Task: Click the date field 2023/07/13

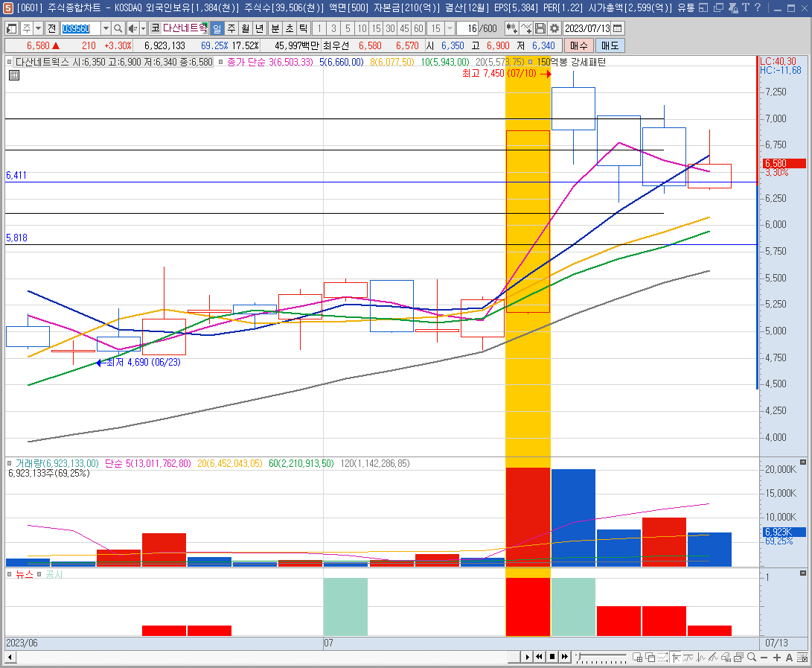Action: [587, 28]
